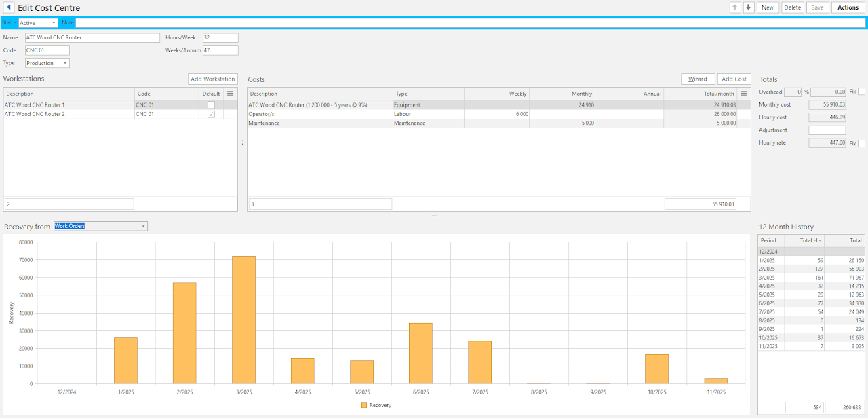
Task: Tick Default for ATC Wood CNC Router 1
Action: click(x=212, y=105)
